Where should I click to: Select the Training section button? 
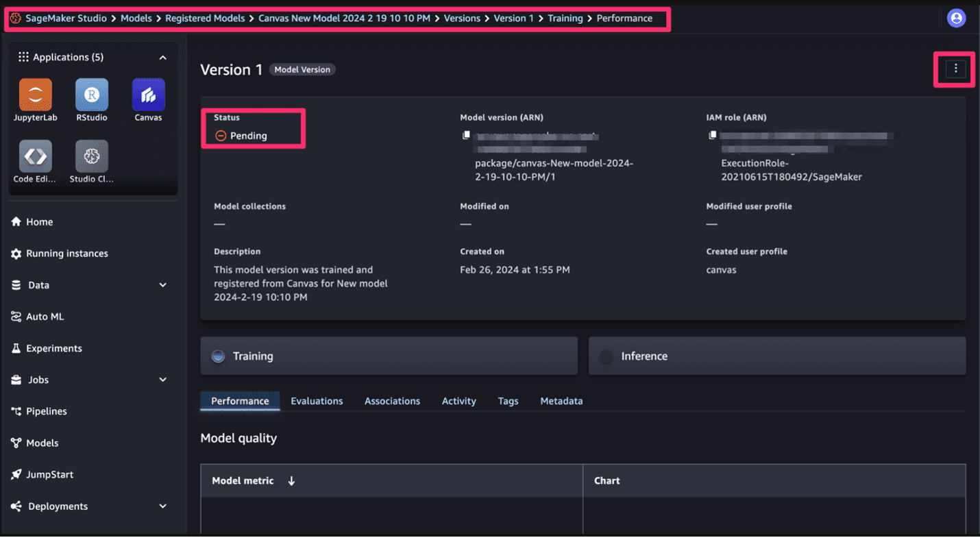(x=389, y=356)
